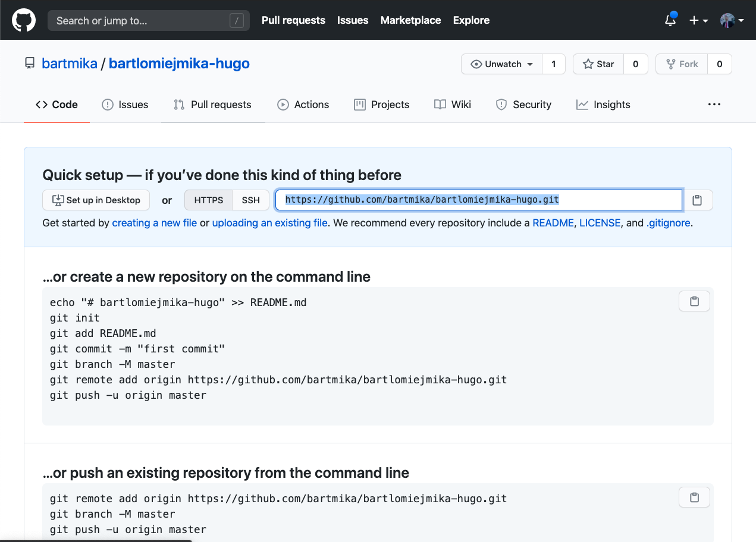Select the Code tab
This screenshot has width=756, height=542.
(57, 105)
